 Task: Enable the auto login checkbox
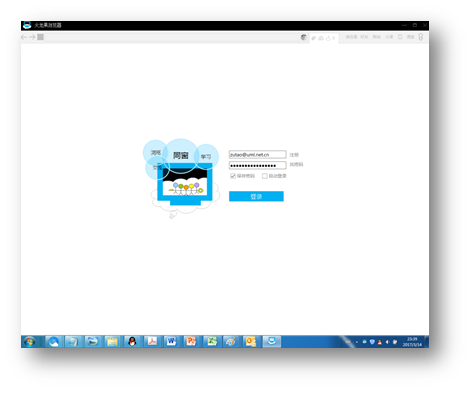265,176
